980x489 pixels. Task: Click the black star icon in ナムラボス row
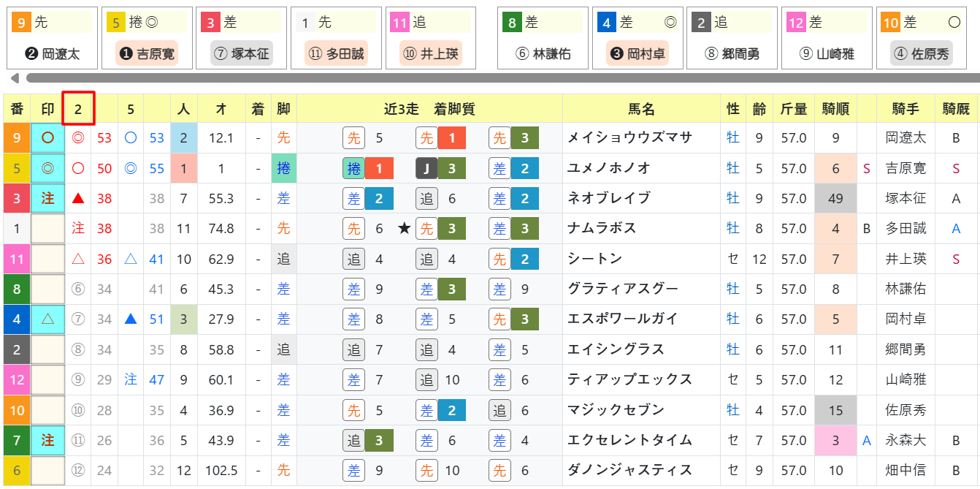[404, 229]
